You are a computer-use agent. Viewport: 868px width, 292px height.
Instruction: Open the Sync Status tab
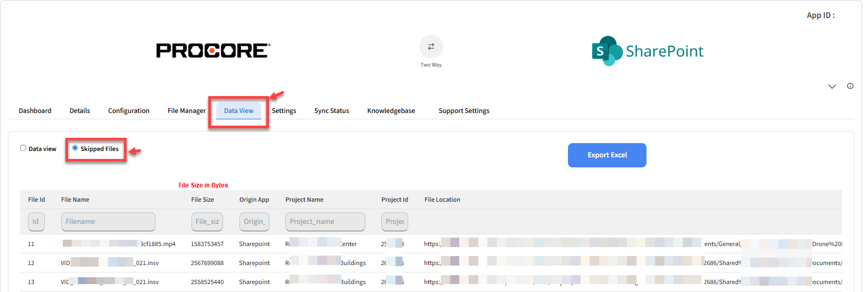[x=332, y=111]
